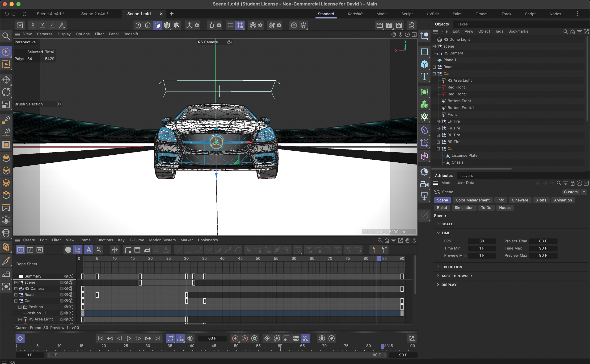
Task: Switch to the Redshift layout tab
Action: (x=355, y=14)
